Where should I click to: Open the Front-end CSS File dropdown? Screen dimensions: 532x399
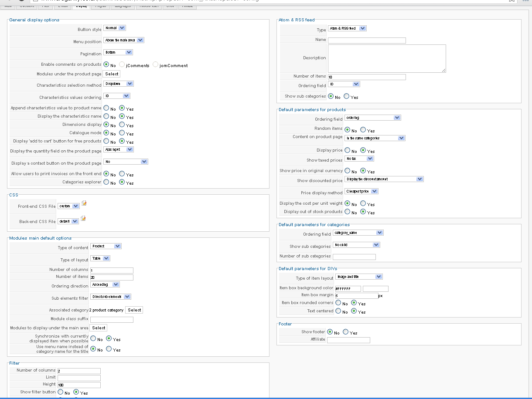[x=68, y=206]
